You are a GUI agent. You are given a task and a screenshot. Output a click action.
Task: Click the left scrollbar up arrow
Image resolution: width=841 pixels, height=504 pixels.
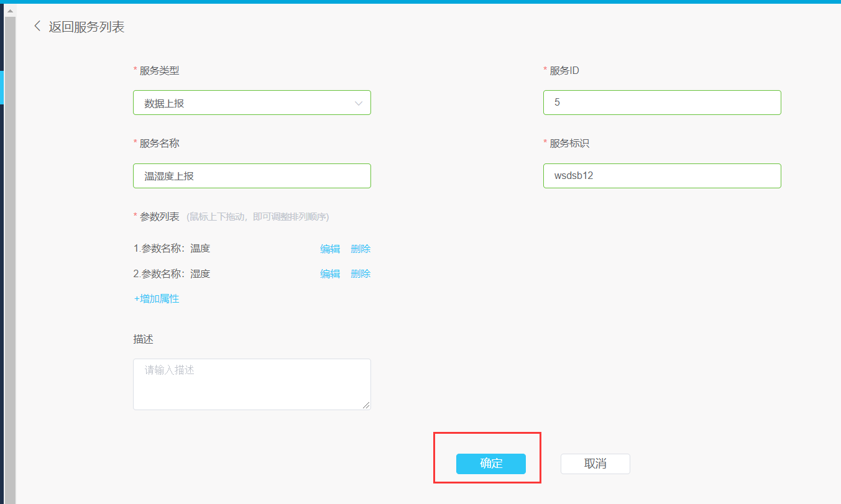[x=10, y=11]
